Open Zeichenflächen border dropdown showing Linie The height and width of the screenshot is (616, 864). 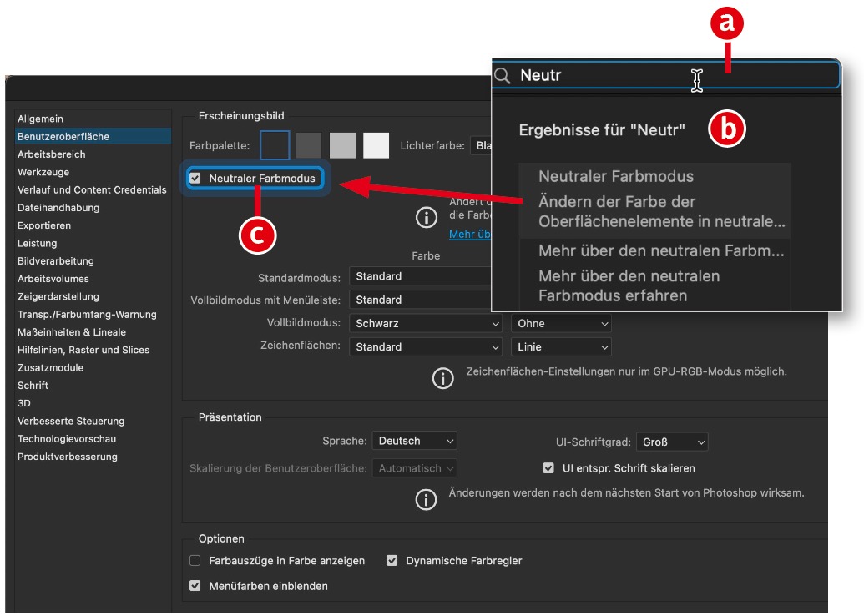click(x=560, y=346)
